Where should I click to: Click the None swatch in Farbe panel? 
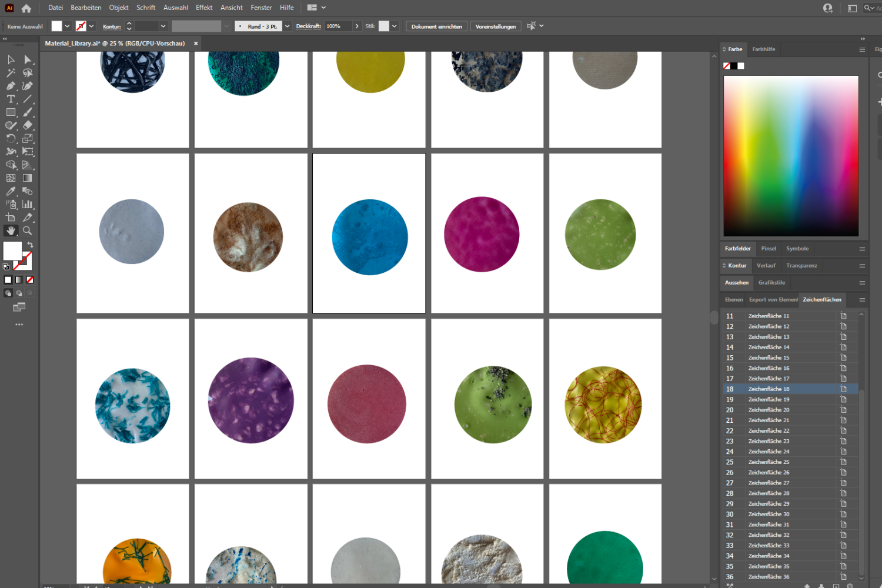pos(727,66)
